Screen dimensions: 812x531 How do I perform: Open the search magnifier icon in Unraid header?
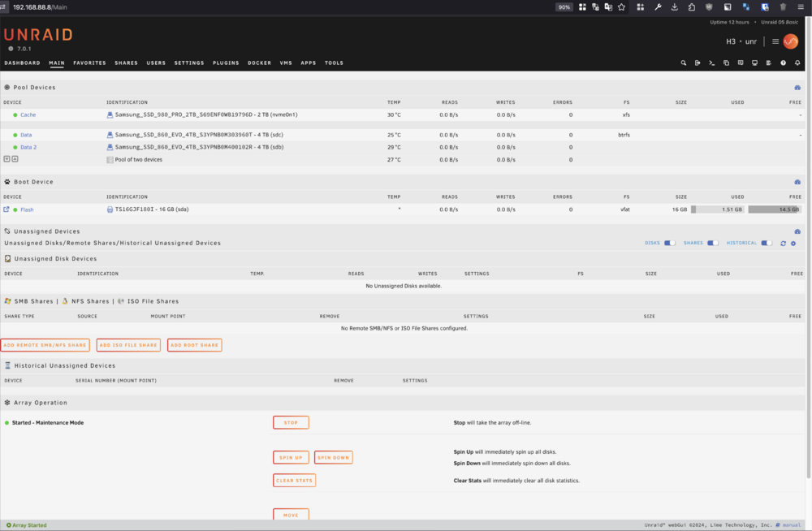pos(684,63)
